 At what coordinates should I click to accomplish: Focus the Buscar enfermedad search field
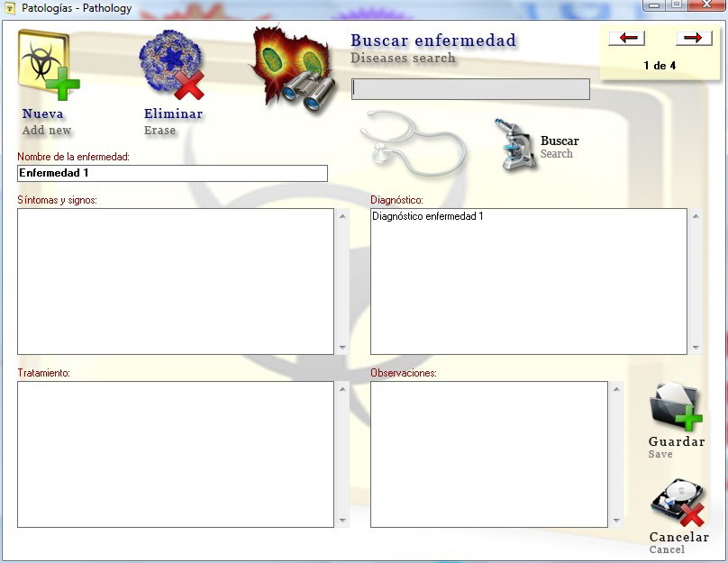(470, 89)
